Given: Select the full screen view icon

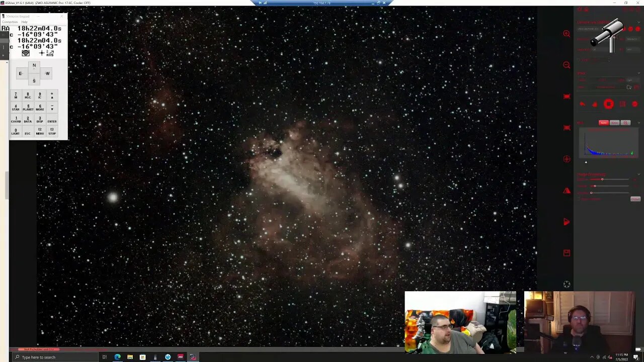Looking at the screenshot, I should 567,128.
